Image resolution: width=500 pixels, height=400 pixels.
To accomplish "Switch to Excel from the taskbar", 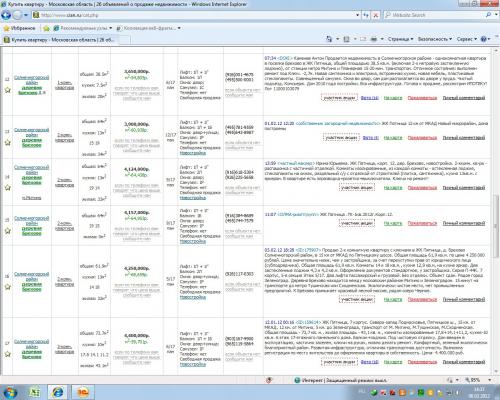I will tap(34, 392).
